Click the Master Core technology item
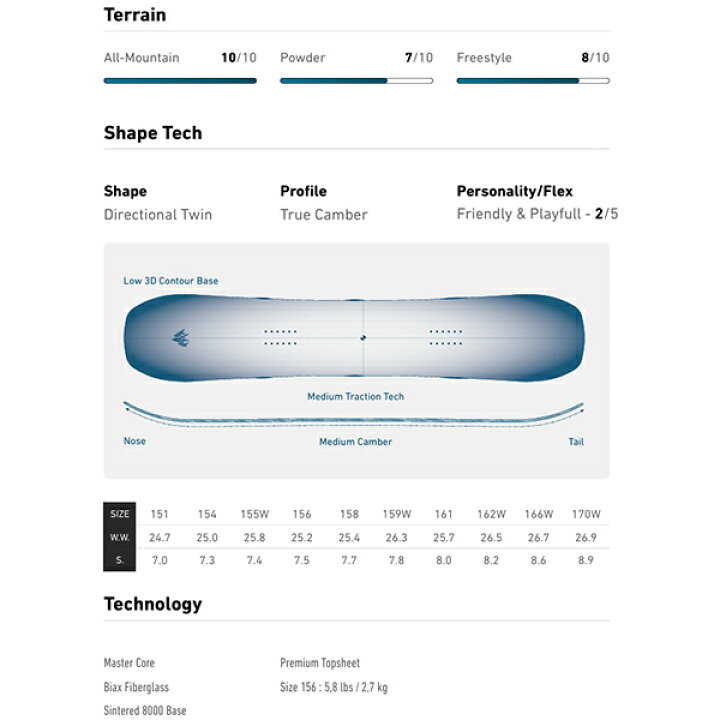720x720 pixels. tap(129, 663)
